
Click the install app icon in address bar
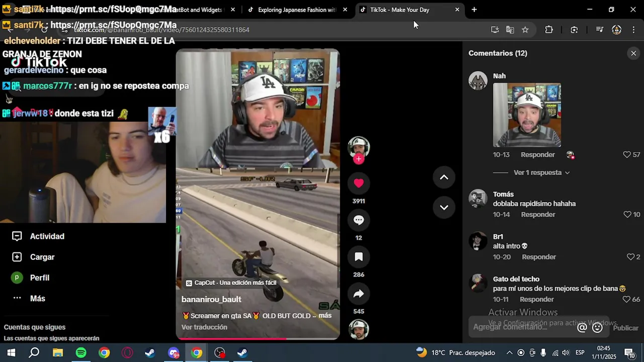point(495,30)
